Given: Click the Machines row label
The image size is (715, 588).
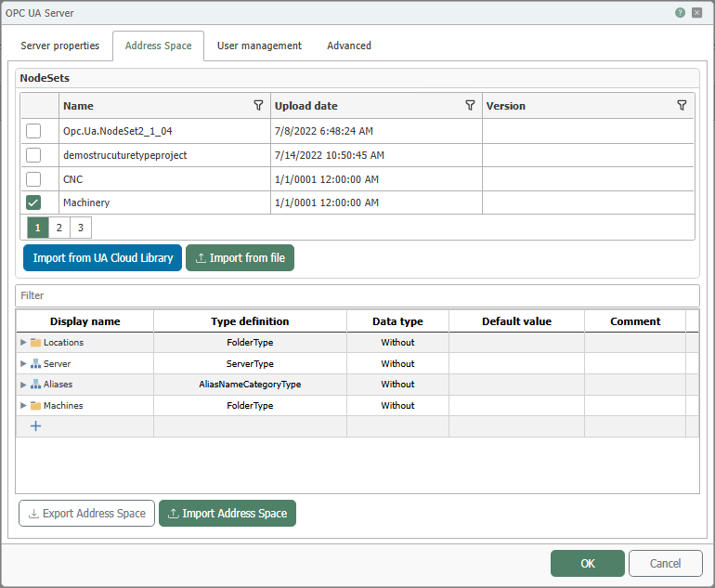Looking at the screenshot, I should (x=63, y=406).
